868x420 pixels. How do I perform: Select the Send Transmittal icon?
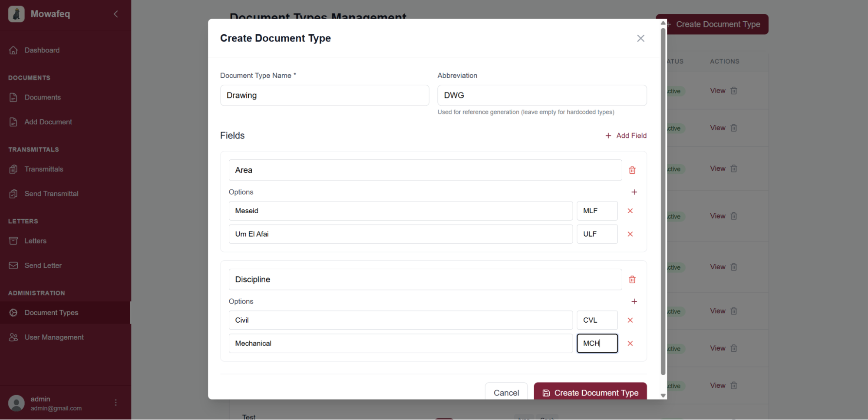click(x=13, y=193)
